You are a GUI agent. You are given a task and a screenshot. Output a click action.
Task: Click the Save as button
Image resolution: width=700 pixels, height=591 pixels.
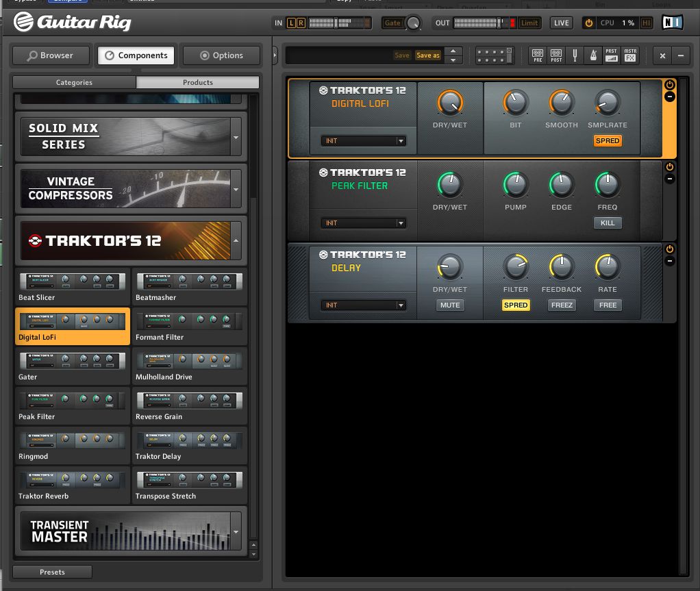point(427,55)
